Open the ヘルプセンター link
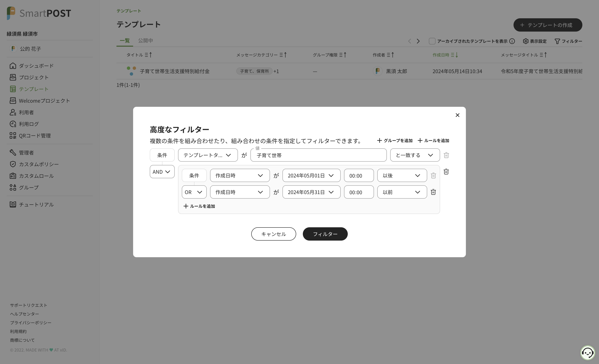 (x=24, y=314)
